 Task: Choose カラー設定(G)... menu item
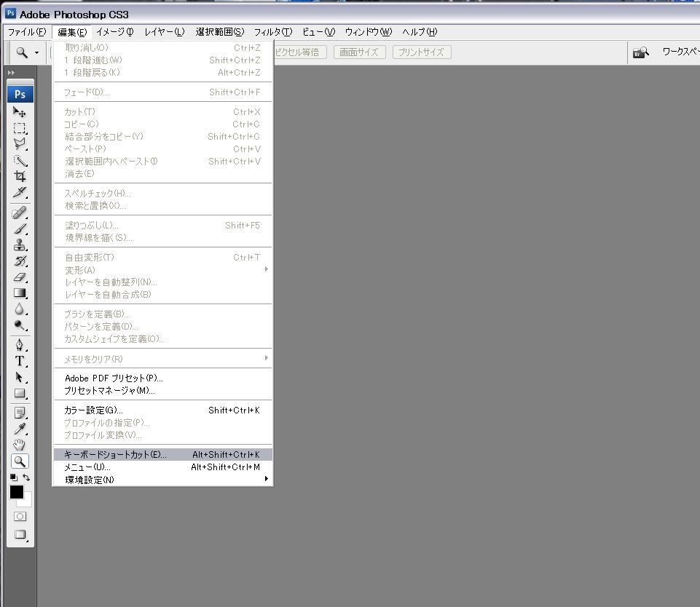[162, 410]
